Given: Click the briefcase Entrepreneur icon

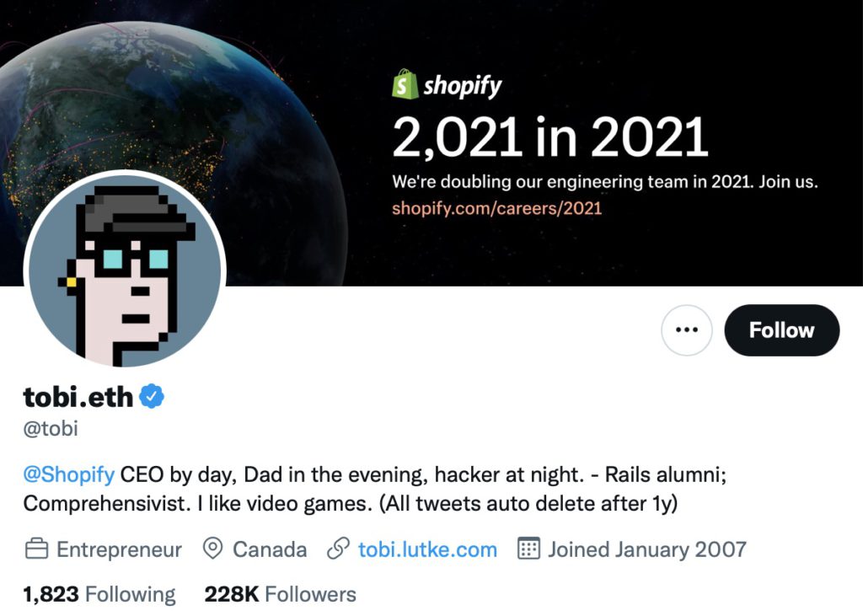Looking at the screenshot, I should coord(35,550).
